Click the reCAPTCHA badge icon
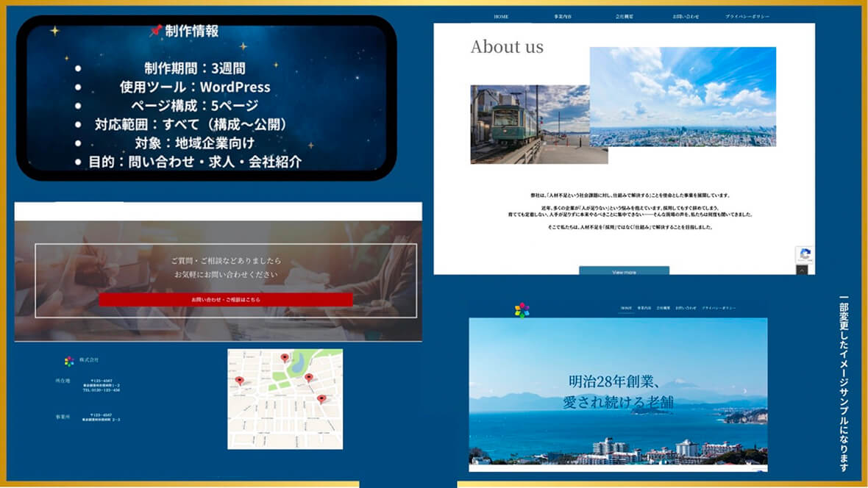The height and width of the screenshot is (488, 868). (805, 254)
